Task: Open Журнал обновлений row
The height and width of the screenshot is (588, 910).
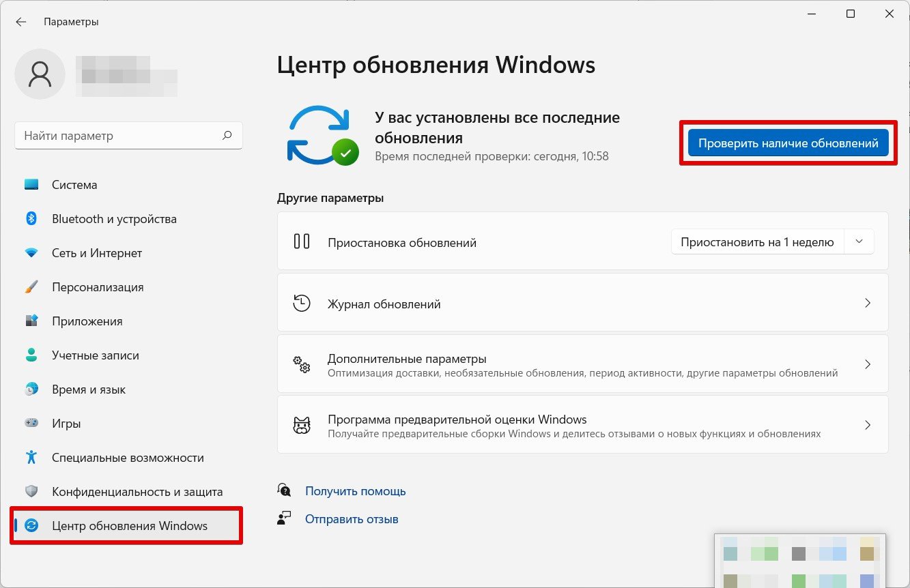Action: [x=582, y=304]
